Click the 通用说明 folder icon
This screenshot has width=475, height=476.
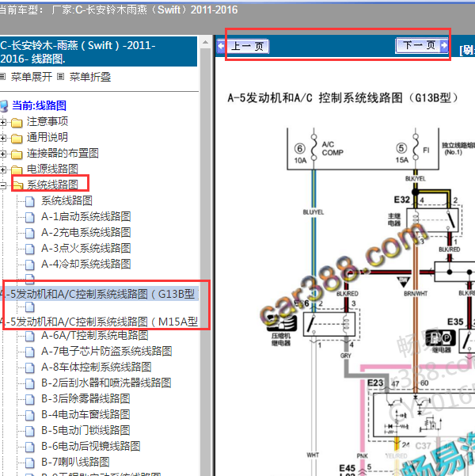(x=17, y=139)
